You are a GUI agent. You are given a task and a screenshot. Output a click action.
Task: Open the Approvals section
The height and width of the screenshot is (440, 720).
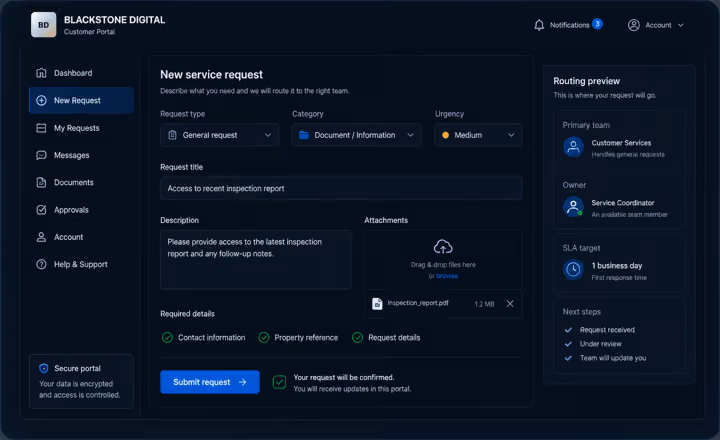point(81,210)
